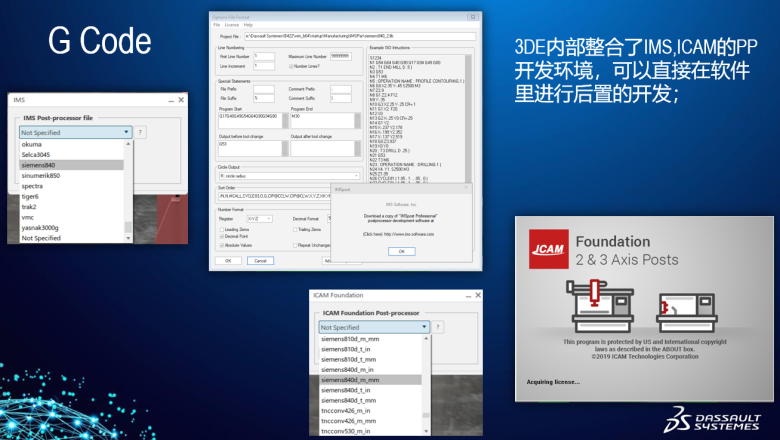Click the help button in IMS window
Image resolution: width=780 pixels, height=440 pixels.
coord(140,132)
